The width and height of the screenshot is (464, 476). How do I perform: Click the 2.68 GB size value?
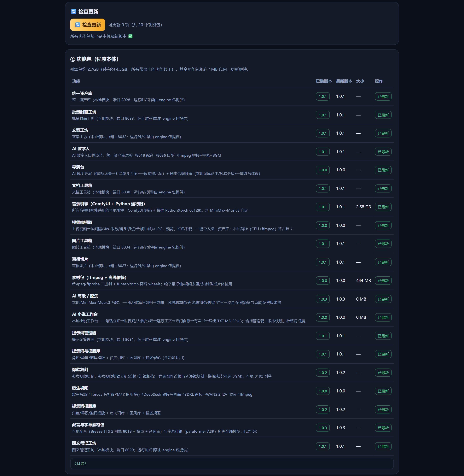point(363,207)
